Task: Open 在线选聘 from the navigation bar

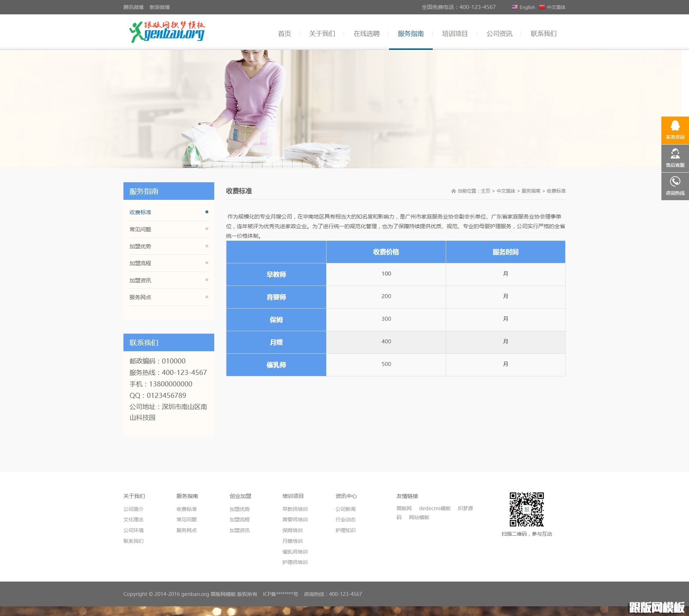Action: click(x=366, y=34)
